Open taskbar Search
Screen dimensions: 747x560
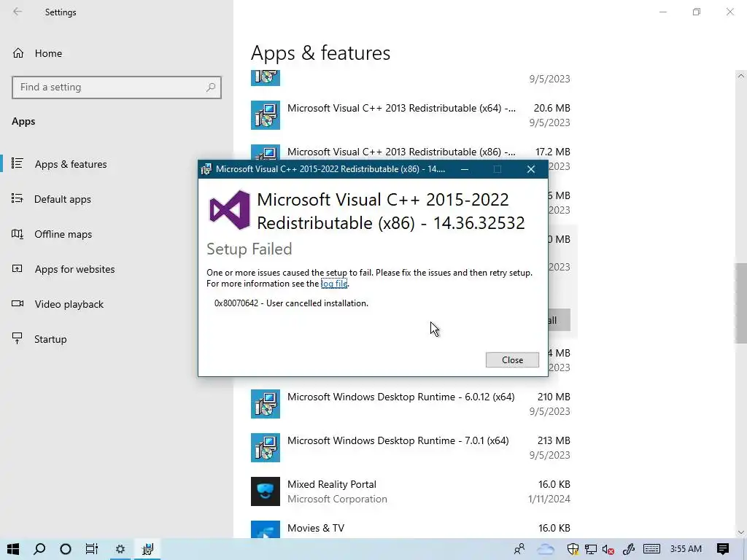point(39,549)
